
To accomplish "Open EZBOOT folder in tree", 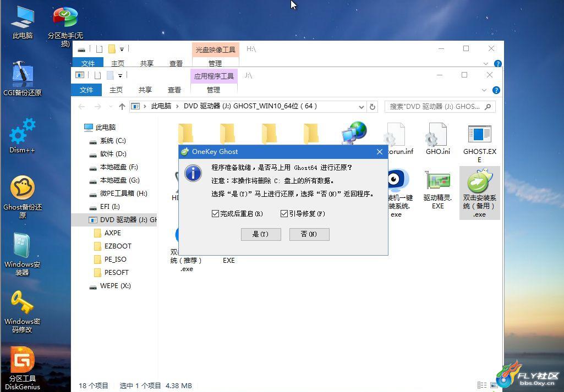I will [x=118, y=246].
